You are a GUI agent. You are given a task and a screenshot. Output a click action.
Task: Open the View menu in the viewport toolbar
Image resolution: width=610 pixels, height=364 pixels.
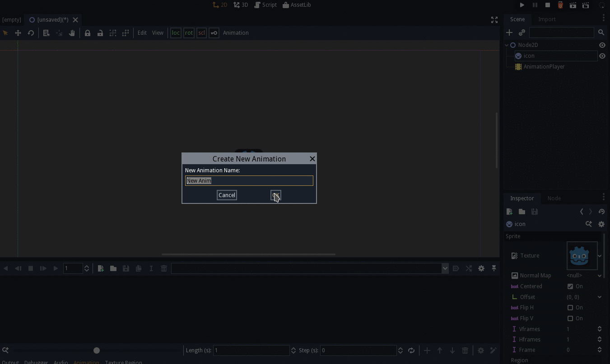158,32
